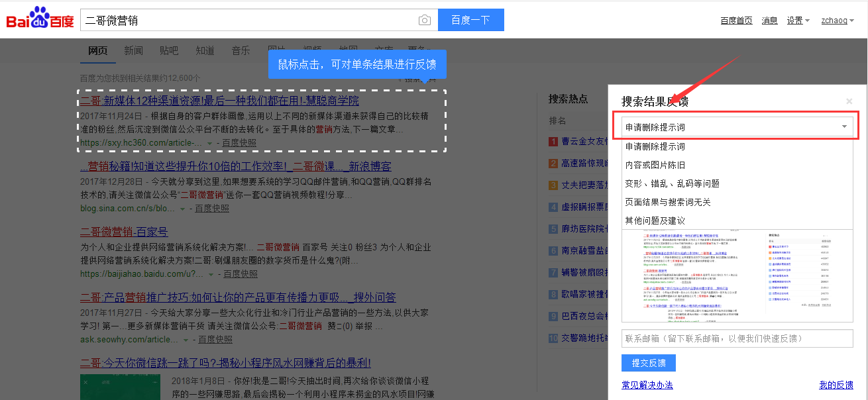Open hot search item 巴西夜总会
The width and height of the screenshot is (868, 400).
coord(584,316)
